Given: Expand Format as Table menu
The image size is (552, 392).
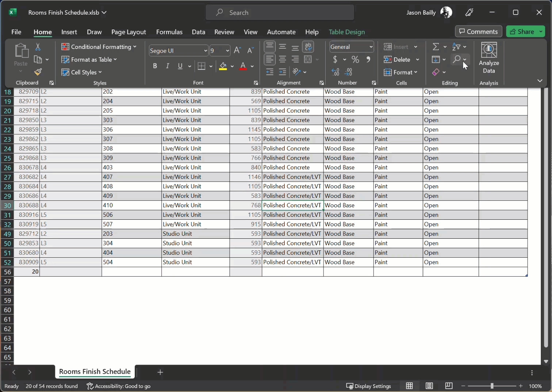Looking at the screenshot, I should pos(89,59).
